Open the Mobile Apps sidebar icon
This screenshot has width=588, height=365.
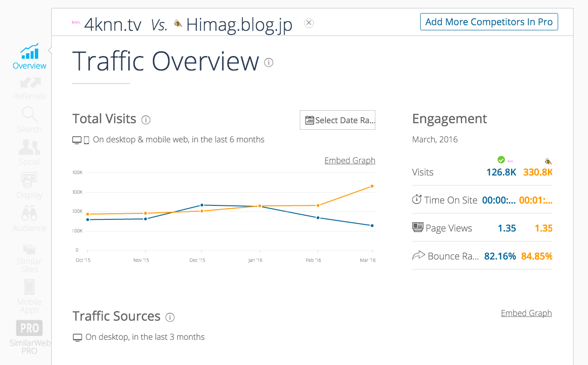(x=29, y=287)
